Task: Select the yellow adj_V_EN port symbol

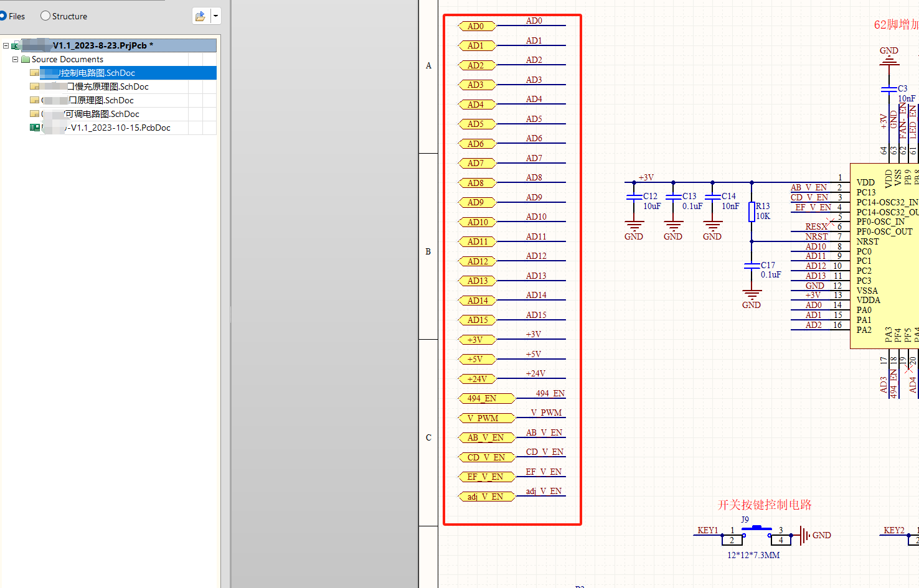Action: (x=487, y=497)
